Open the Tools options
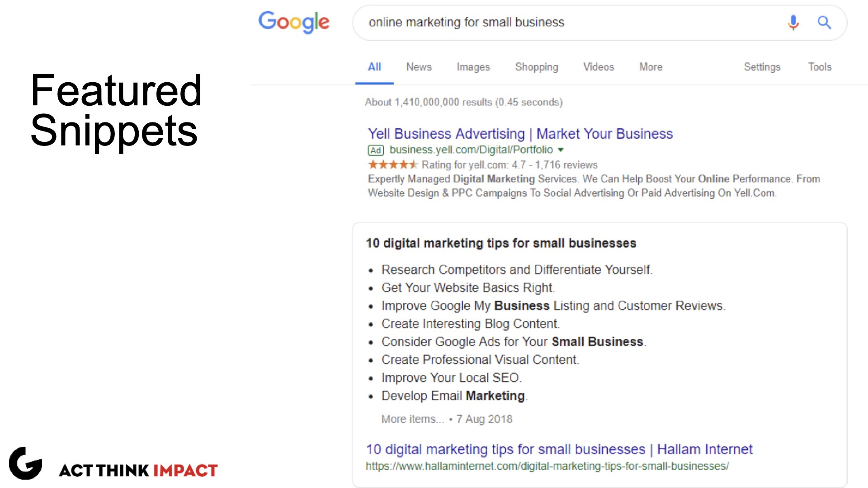 coord(820,67)
